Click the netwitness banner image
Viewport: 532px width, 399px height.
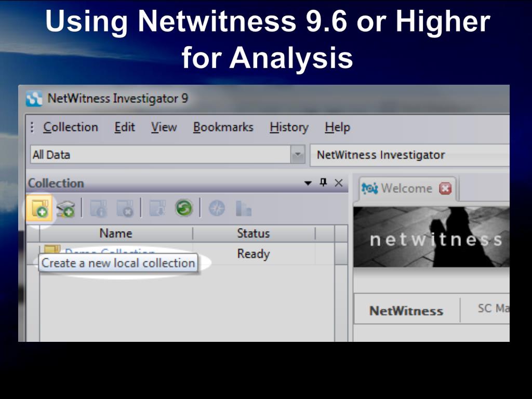431,237
